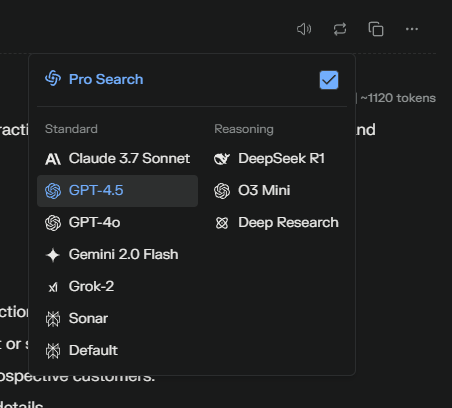Click the ~1120 tokens text
Viewport: 452px width, 408px height.
[398, 98]
